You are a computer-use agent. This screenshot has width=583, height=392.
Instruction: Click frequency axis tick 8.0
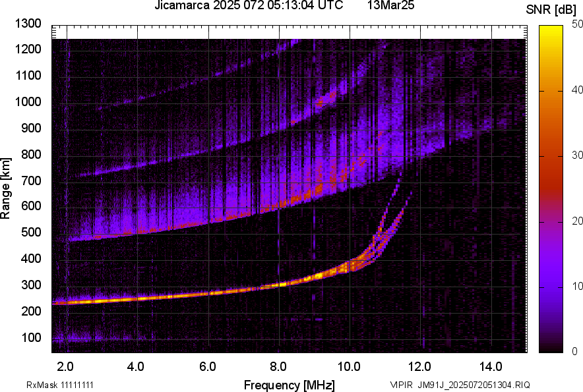[x=278, y=367]
